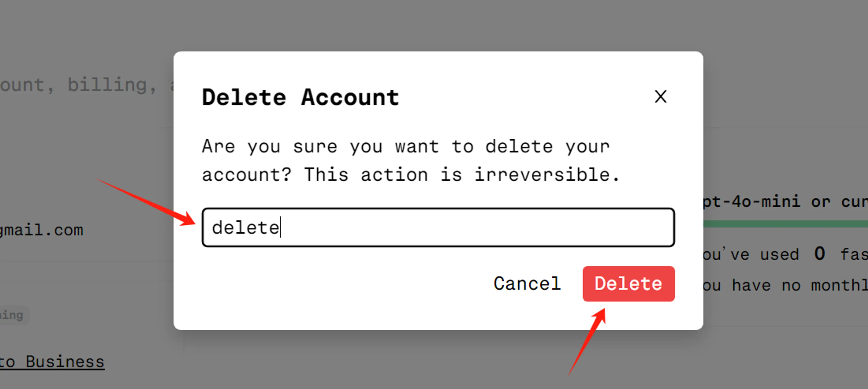Viewport: 868px width, 389px height.
Task: Click the 'This action is irreversible' sentence
Action: [462, 175]
